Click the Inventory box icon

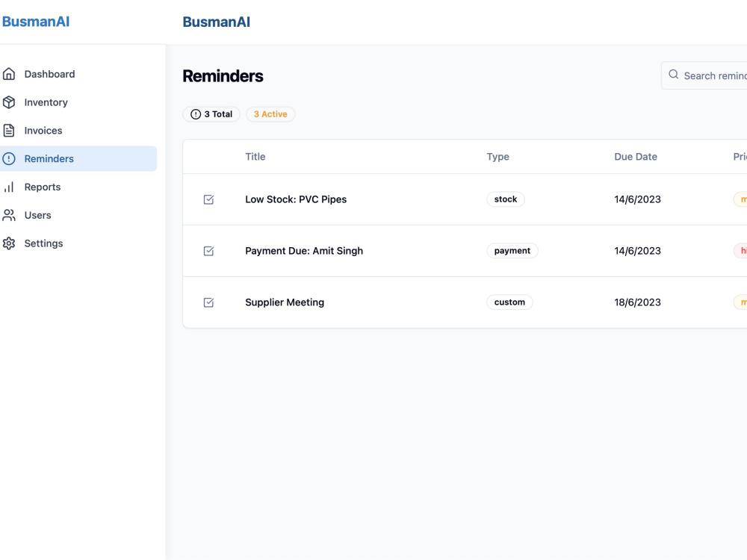tap(8, 102)
